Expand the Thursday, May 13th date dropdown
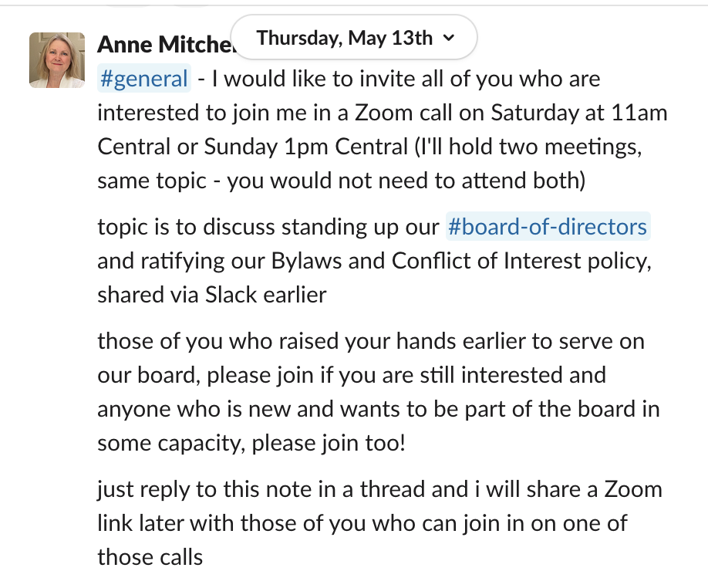708x588 pixels. pyautogui.click(x=355, y=37)
